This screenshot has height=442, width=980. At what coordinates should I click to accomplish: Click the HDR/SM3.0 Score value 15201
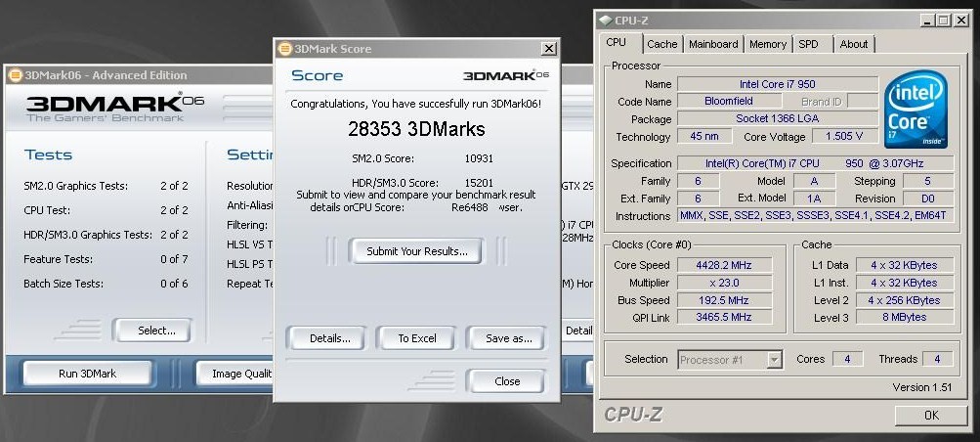479,183
